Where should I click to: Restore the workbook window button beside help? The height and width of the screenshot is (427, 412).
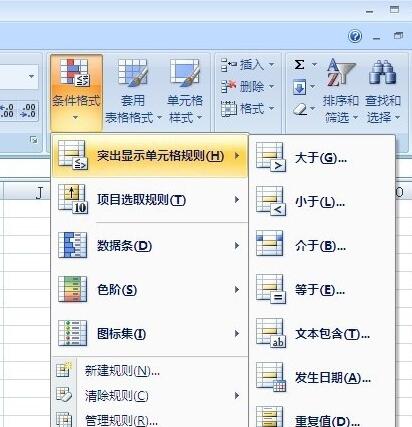(x=398, y=36)
